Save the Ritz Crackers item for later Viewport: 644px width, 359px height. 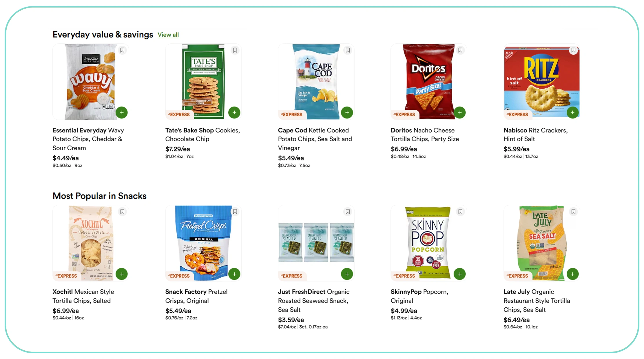574,50
